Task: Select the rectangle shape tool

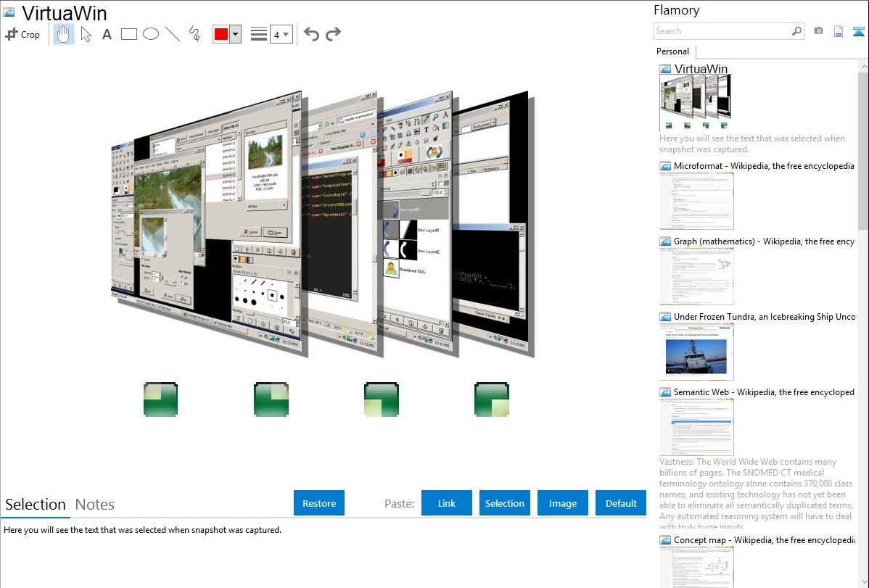Action: click(x=128, y=34)
